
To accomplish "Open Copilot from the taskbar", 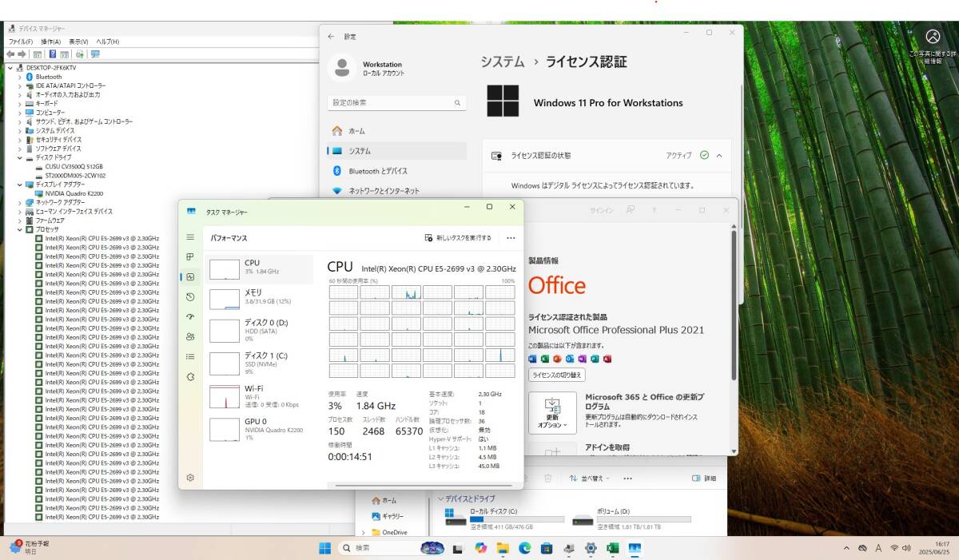I will click(x=479, y=548).
